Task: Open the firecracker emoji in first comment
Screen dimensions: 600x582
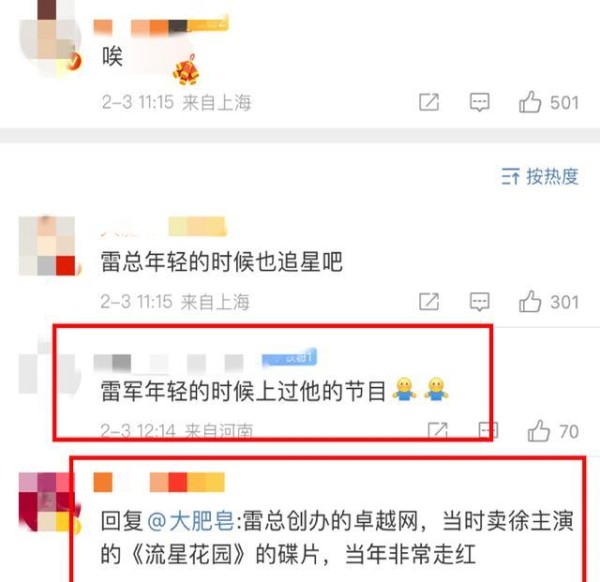Action: (x=186, y=70)
